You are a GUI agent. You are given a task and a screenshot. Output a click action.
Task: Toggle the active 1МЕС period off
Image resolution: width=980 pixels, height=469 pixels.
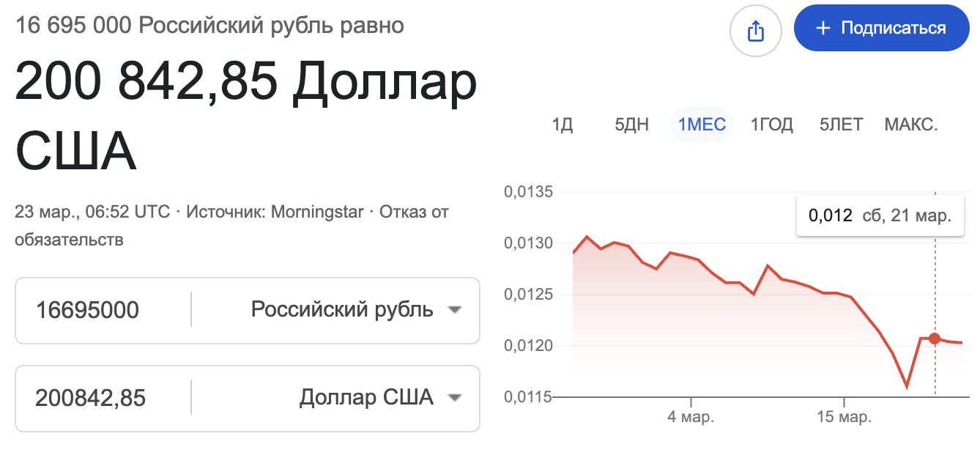701,125
